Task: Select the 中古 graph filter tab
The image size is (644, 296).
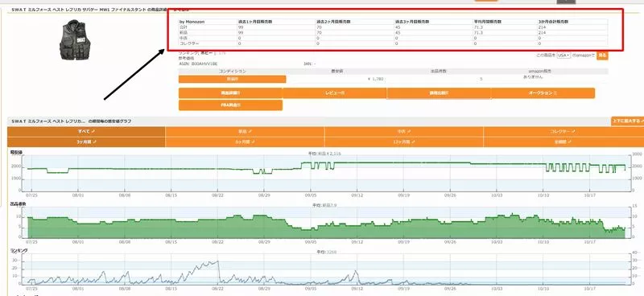Action: pyautogui.click(x=404, y=131)
